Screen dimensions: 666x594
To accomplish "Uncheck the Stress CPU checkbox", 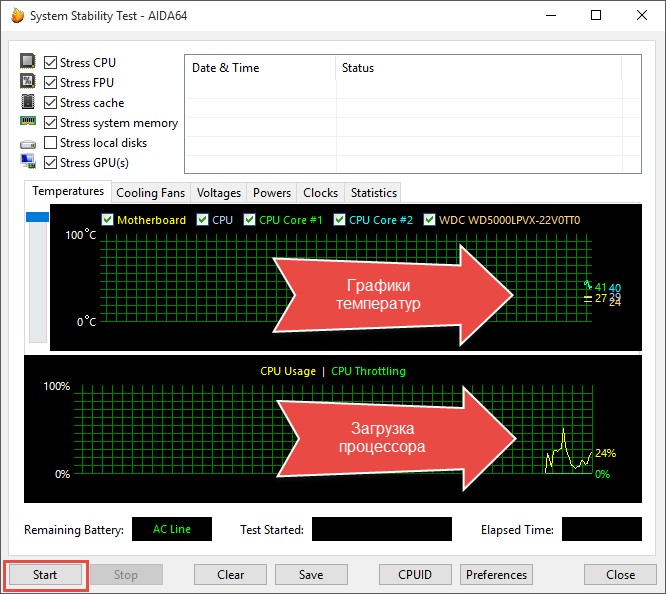I will (51, 62).
